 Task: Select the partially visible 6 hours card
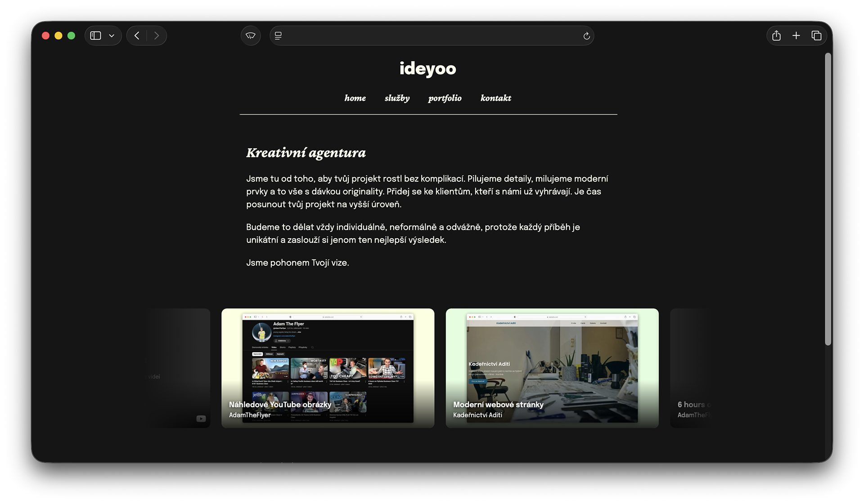click(691, 368)
